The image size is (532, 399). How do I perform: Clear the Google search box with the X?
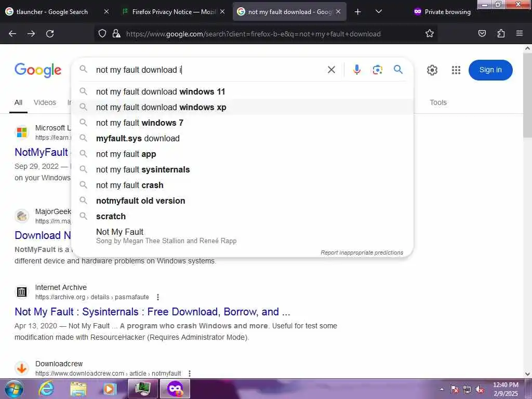coord(331,70)
